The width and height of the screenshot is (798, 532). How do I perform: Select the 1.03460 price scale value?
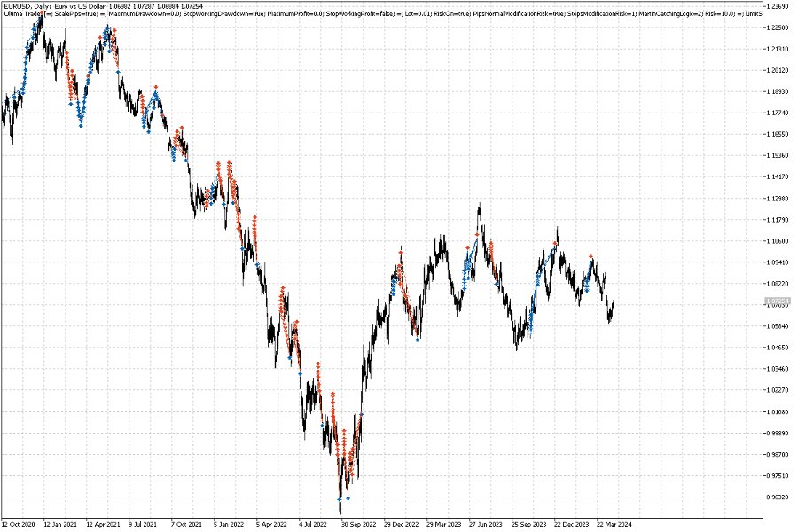[x=778, y=369]
